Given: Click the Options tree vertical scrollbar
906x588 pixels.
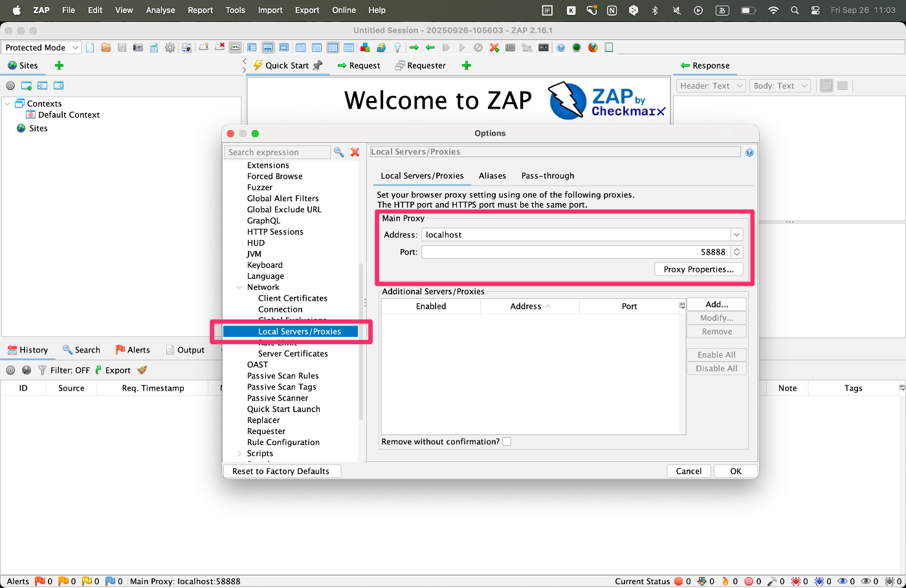Looking at the screenshot, I should point(361,342).
